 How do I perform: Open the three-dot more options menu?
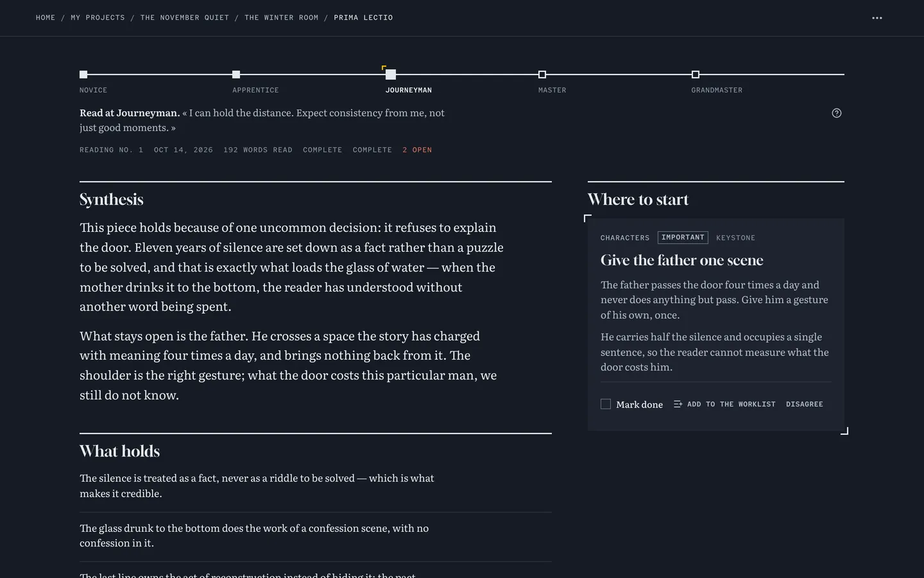(877, 18)
